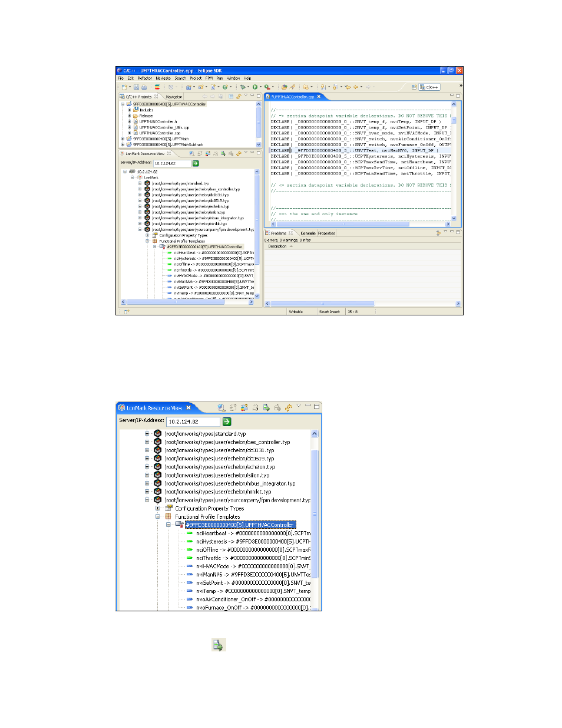Click Functional Profile Templates icon in enlarged tree
Screen dimensions: 562x728
(x=168, y=516)
